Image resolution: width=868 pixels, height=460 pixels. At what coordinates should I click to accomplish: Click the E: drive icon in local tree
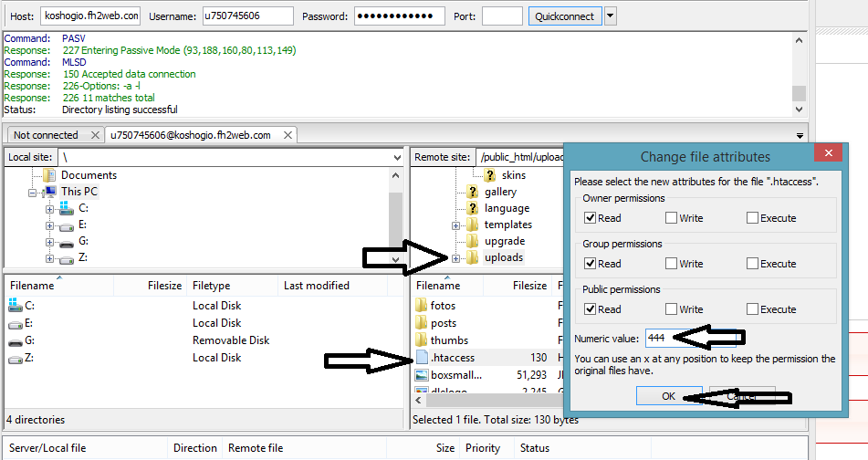[67, 225]
